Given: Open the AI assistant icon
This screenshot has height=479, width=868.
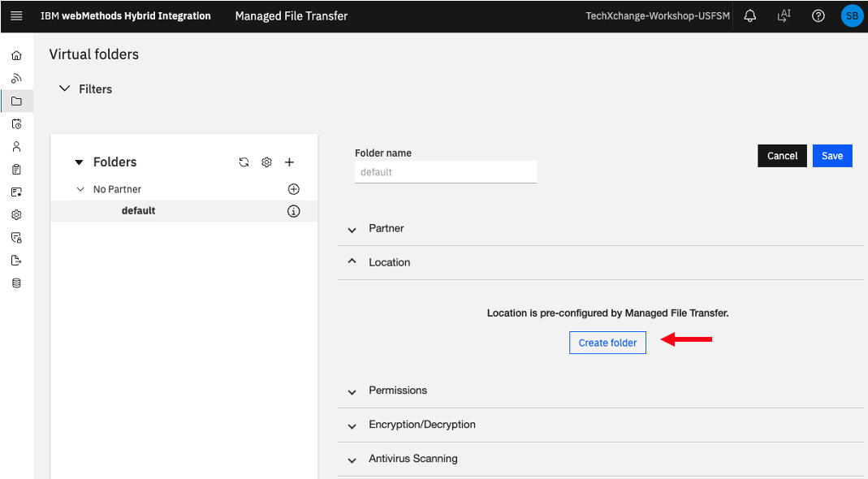Looking at the screenshot, I should click(x=784, y=16).
